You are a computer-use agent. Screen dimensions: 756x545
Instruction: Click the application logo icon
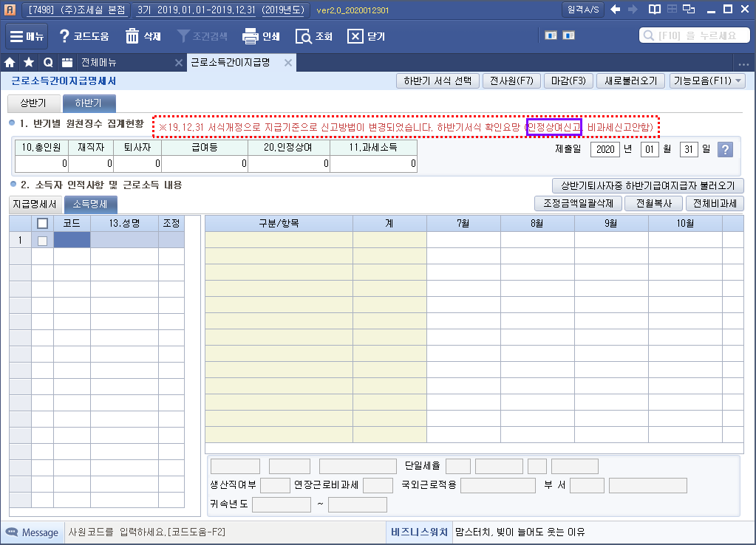coord(10,9)
